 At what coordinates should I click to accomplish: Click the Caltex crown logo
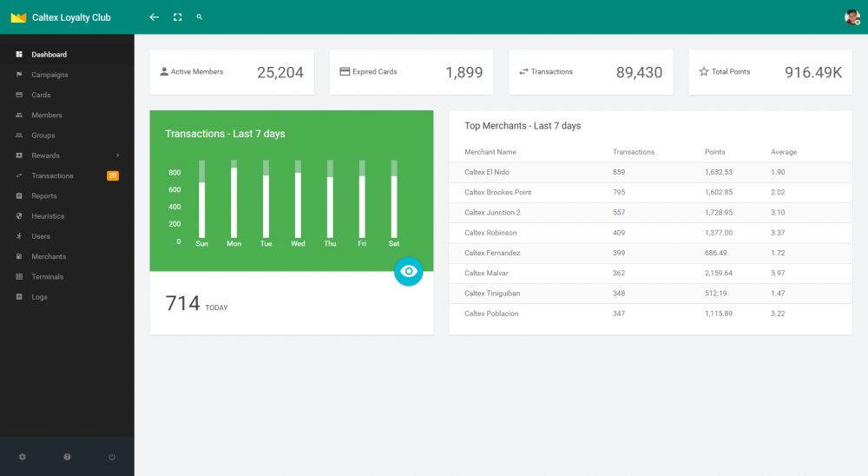(18, 17)
